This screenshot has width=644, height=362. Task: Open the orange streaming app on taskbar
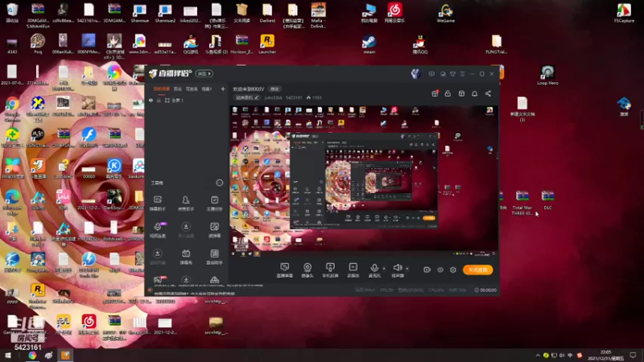(x=65, y=356)
